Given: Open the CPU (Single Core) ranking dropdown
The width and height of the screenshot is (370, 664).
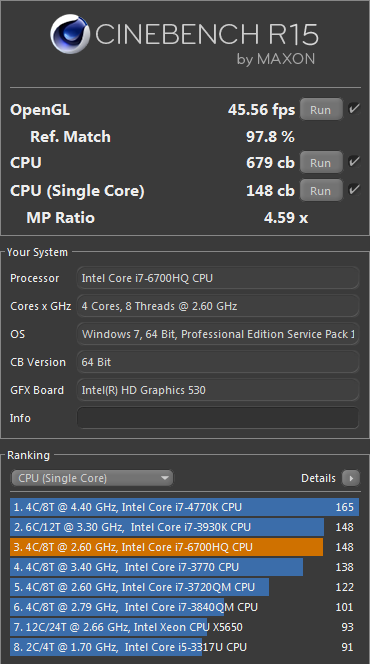Looking at the screenshot, I should 92,478.
